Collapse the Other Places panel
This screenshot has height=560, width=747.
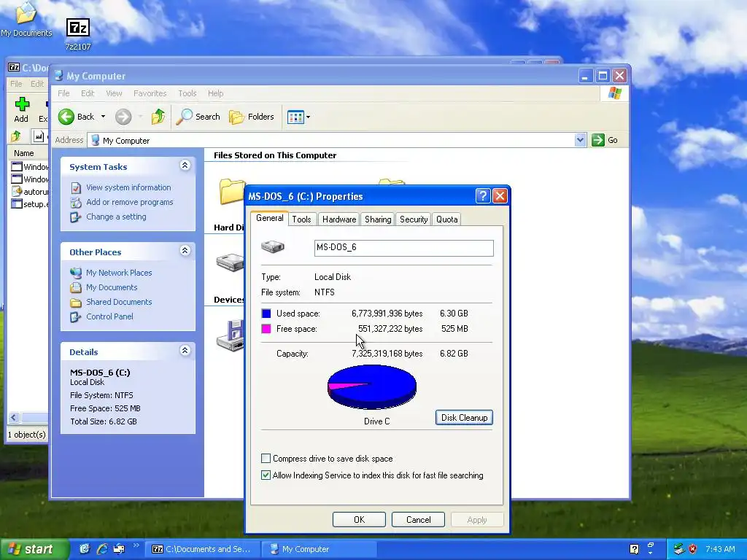185,251
